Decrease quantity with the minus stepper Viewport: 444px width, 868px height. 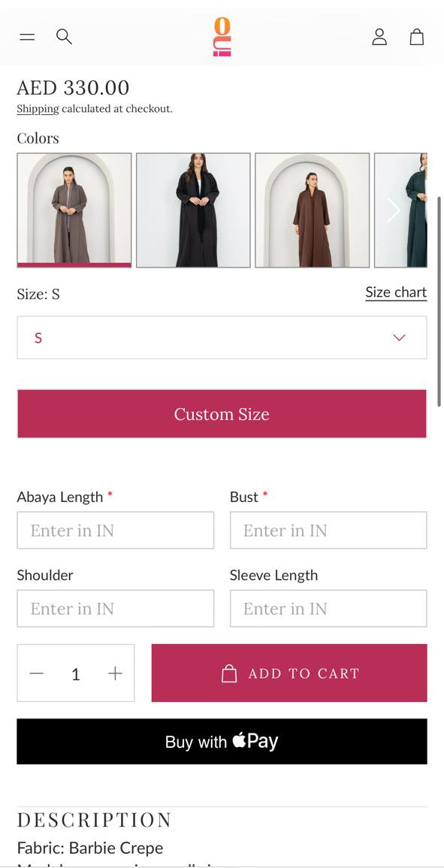point(37,673)
